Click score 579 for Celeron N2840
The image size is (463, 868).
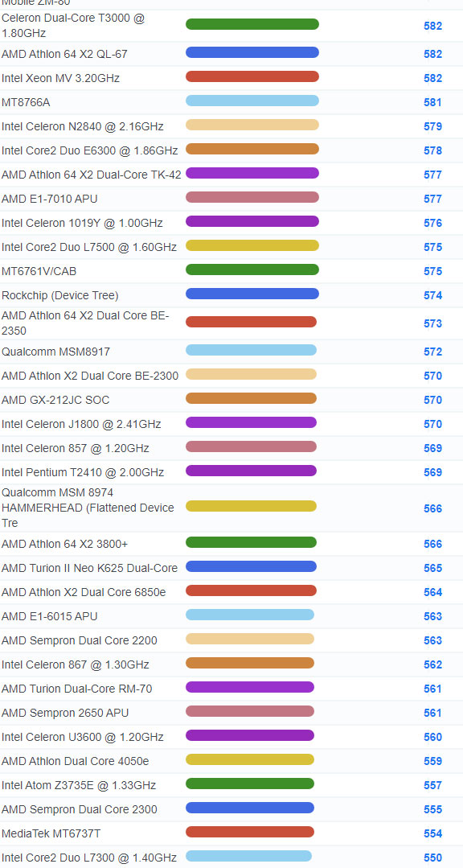coord(432,127)
